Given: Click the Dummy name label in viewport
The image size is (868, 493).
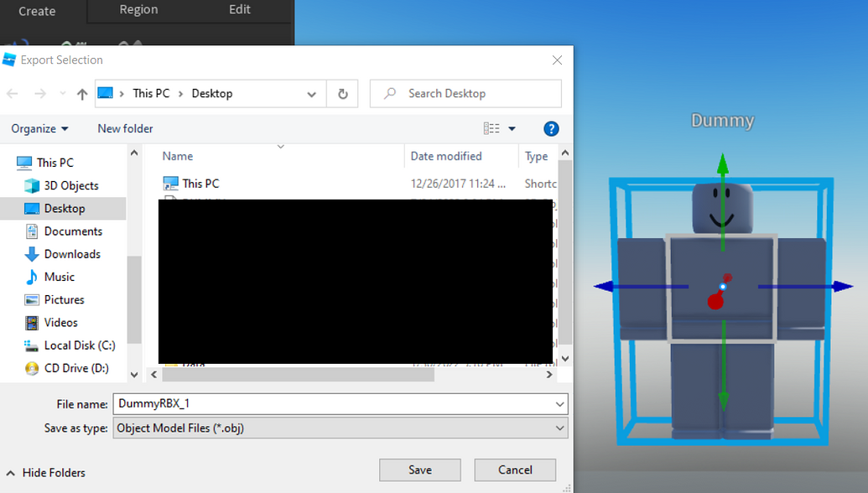Looking at the screenshot, I should pos(722,121).
